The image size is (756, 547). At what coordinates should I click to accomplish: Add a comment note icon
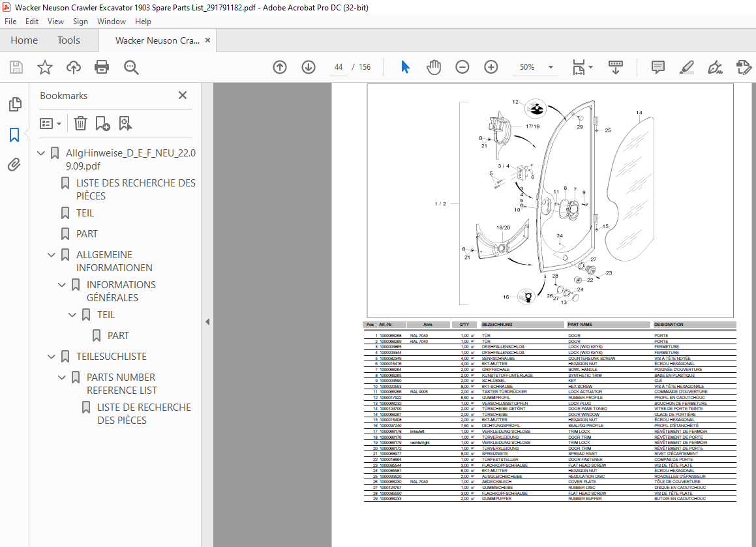pyautogui.click(x=658, y=67)
